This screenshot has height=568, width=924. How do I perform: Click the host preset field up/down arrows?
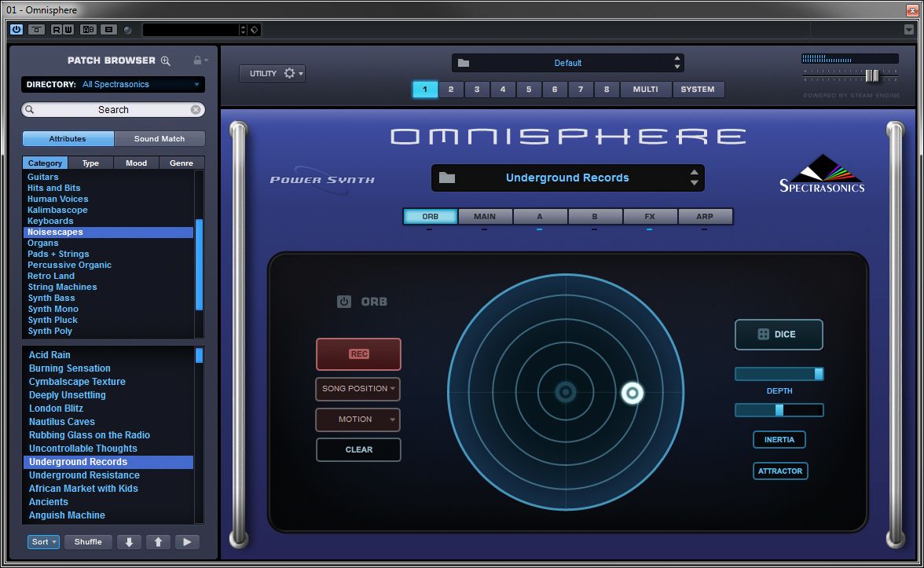[243, 30]
